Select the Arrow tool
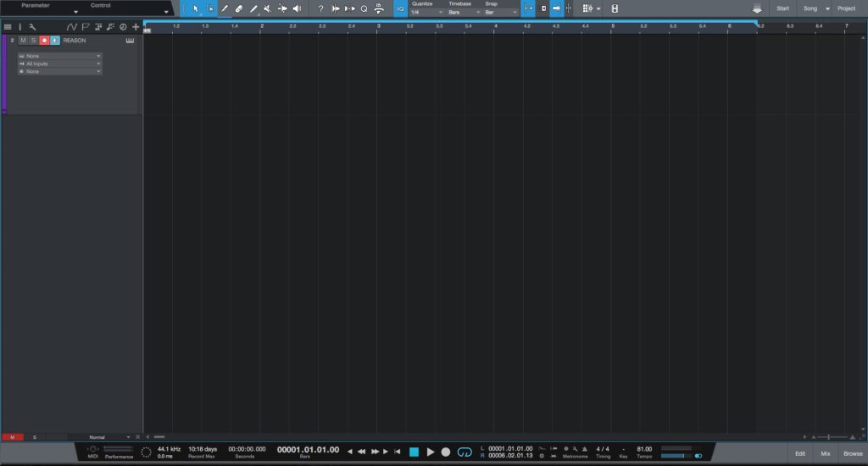This screenshot has height=466, width=868. click(x=196, y=8)
